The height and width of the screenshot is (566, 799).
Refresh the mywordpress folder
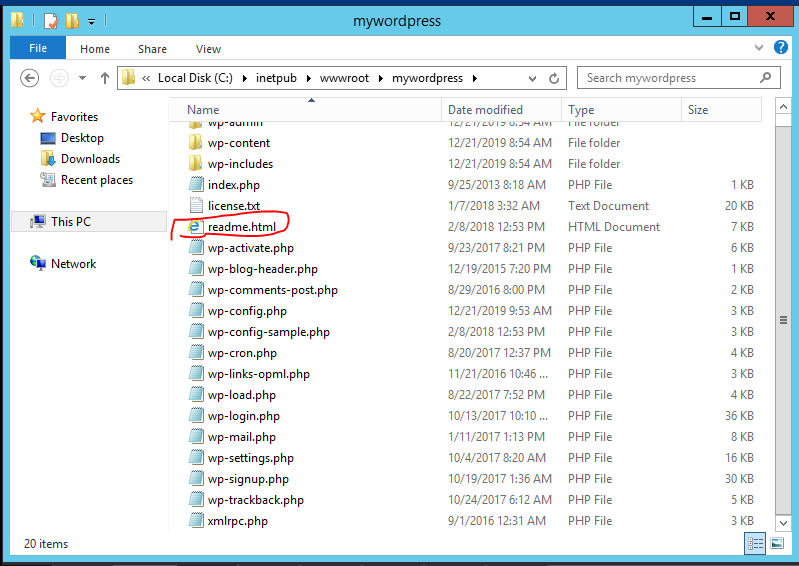tap(554, 78)
